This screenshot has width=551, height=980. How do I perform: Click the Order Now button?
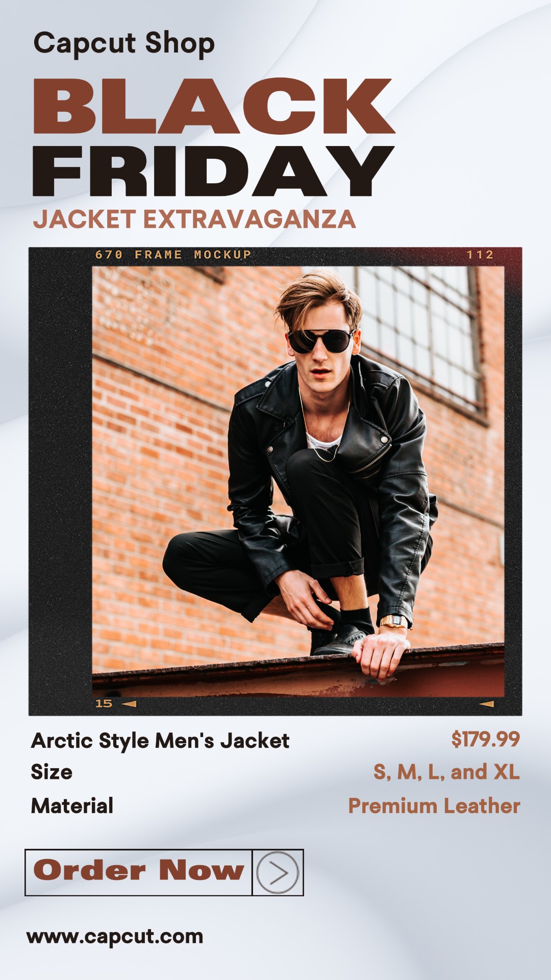[x=138, y=872]
